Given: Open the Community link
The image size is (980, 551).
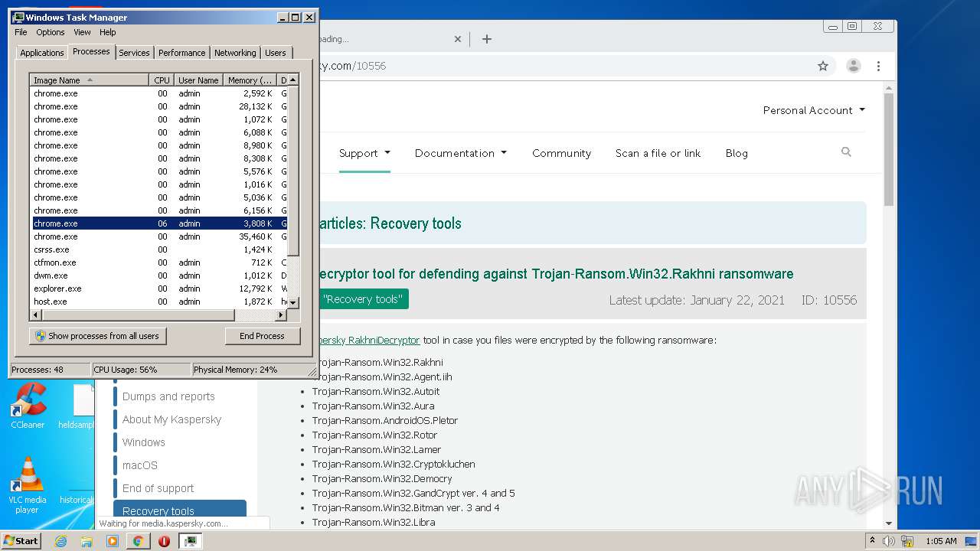Looking at the screenshot, I should pyautogui.click(x=561, y=153).
